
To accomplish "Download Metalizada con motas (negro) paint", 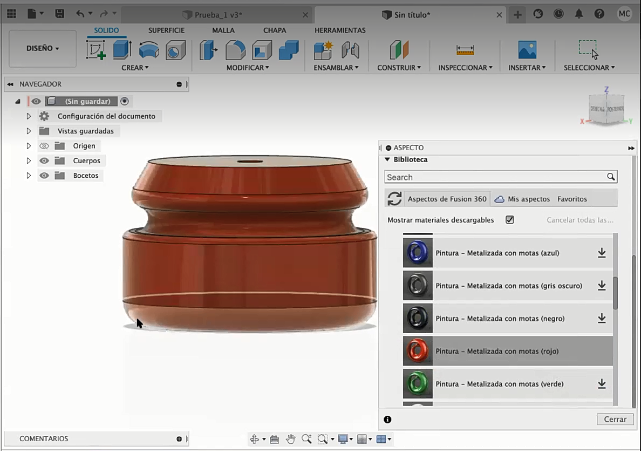I will (602, 318).
